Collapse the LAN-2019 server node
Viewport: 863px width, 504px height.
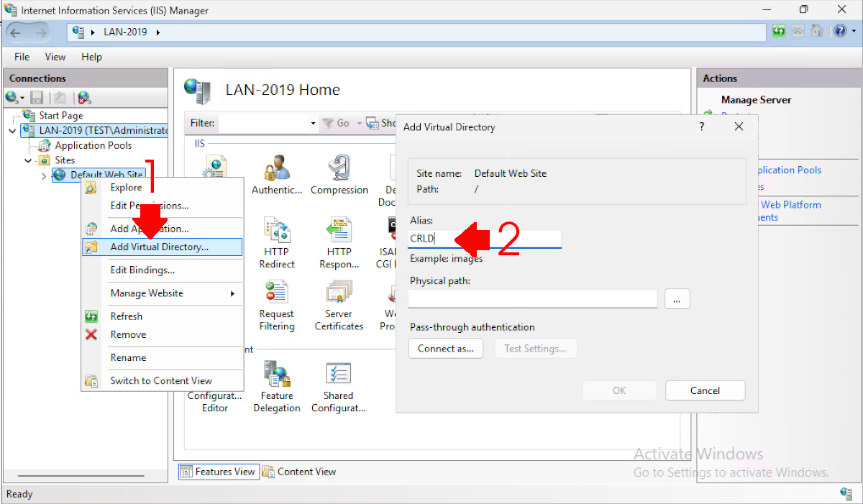pyautogui.click(x=12, y=131)
